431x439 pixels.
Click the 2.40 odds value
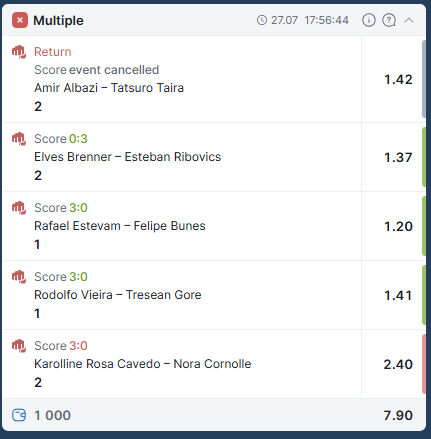point(398,365)
